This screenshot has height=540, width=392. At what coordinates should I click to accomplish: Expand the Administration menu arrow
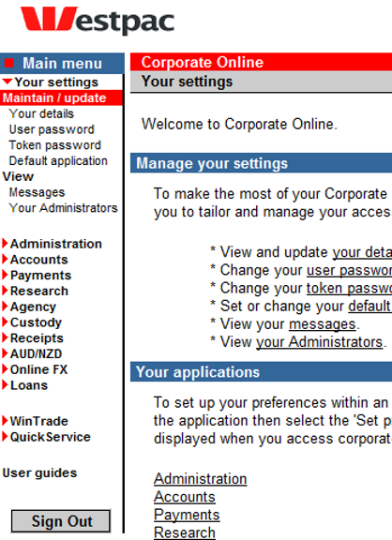pos(5,244)
